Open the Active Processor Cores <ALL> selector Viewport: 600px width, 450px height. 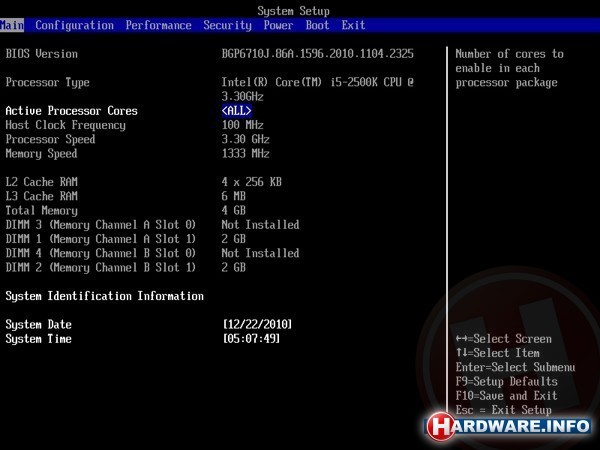click(236, 111)
